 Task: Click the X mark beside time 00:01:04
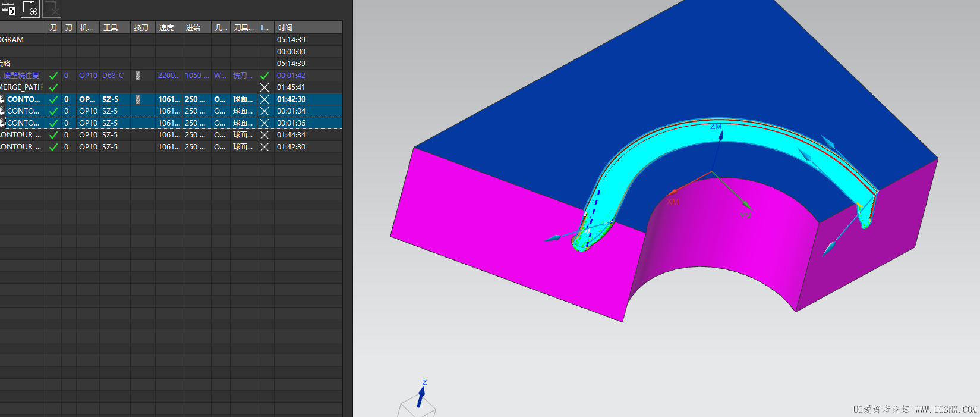264,111
